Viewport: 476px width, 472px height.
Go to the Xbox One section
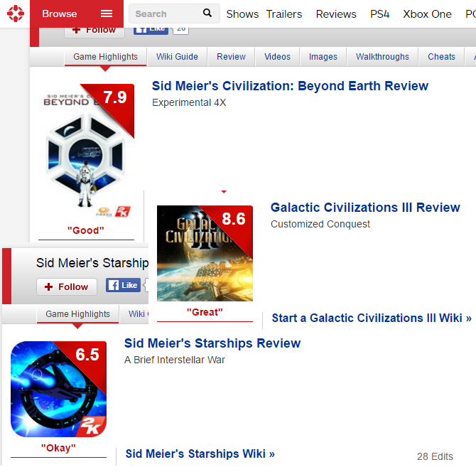(x=427, y=14)
